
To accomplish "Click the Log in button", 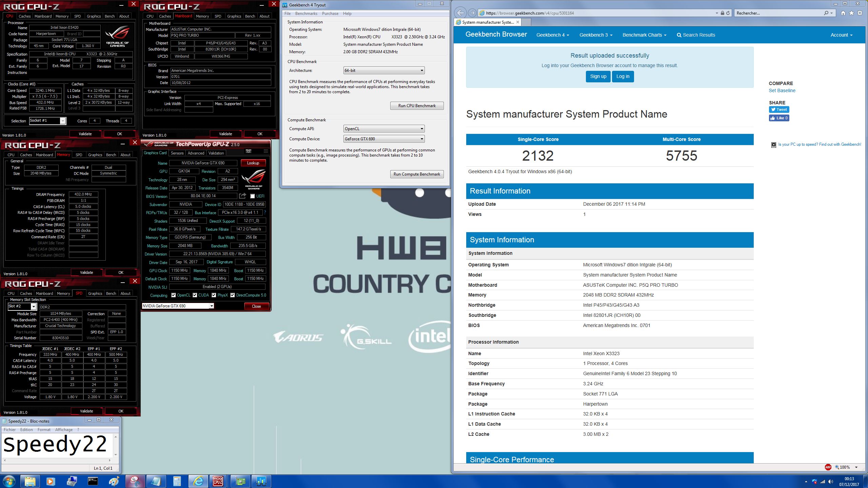I will (x=623, y=76).
